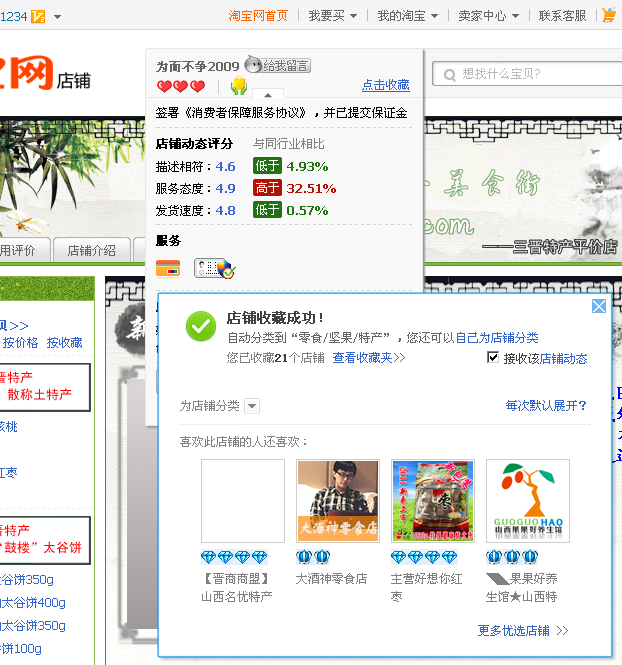Open 大酒神零食店 shop thumbnail
The width and height of the screenshot is (622, 665).
338,501
